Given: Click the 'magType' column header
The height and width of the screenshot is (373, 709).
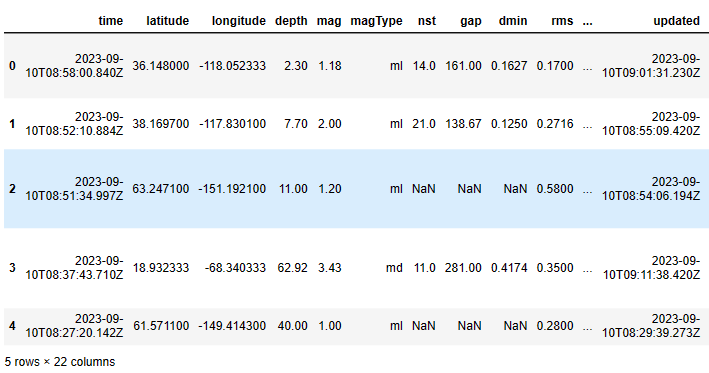Looking at the screenshot, I should click(x=376, y=21).
